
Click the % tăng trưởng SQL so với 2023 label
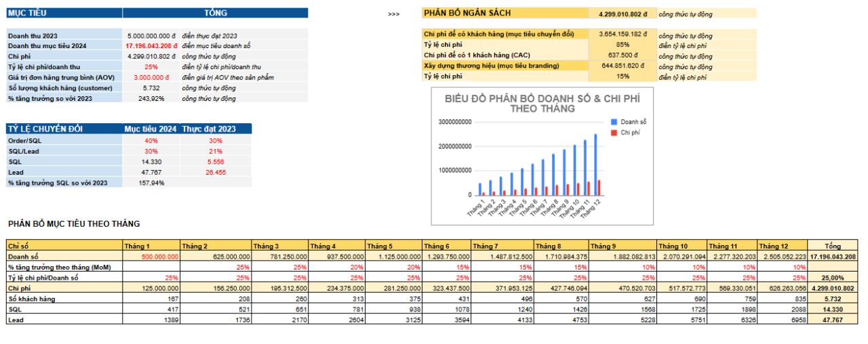(64, 183)
